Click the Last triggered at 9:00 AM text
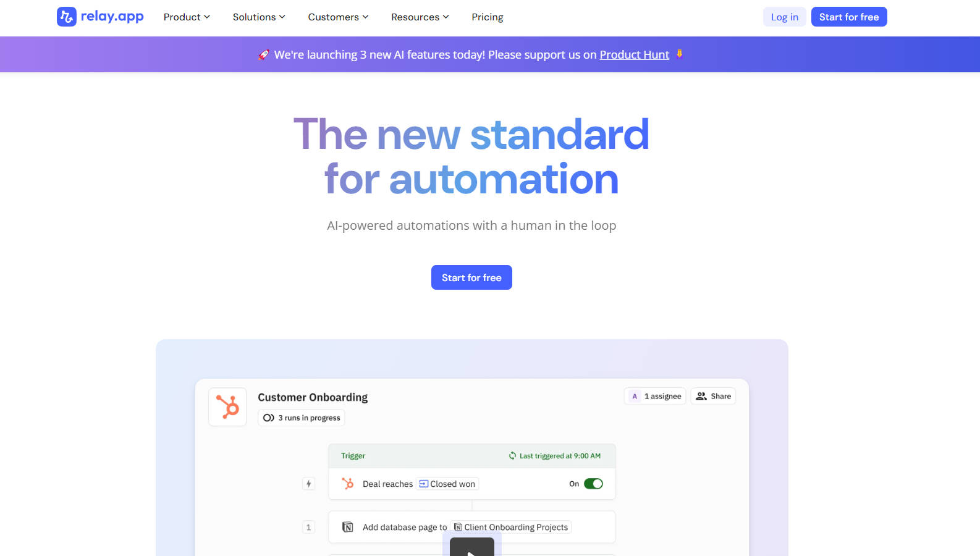This screenshot has width=980, height=556. pos(560,456)
